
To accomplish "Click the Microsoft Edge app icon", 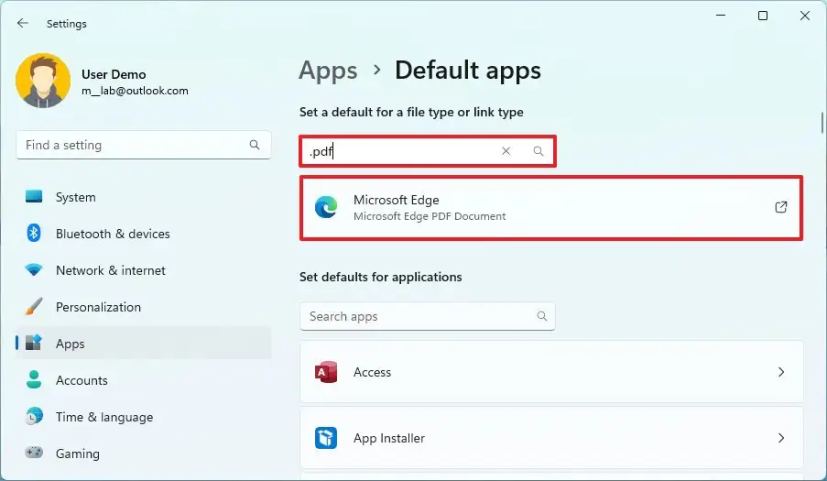I will tap(326, 207).
